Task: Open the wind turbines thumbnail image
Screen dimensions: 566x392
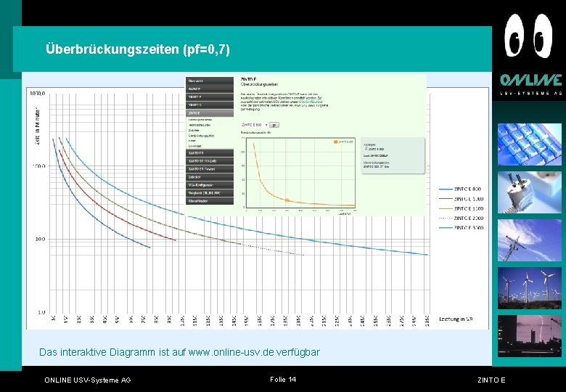Action: click(530, 288)
